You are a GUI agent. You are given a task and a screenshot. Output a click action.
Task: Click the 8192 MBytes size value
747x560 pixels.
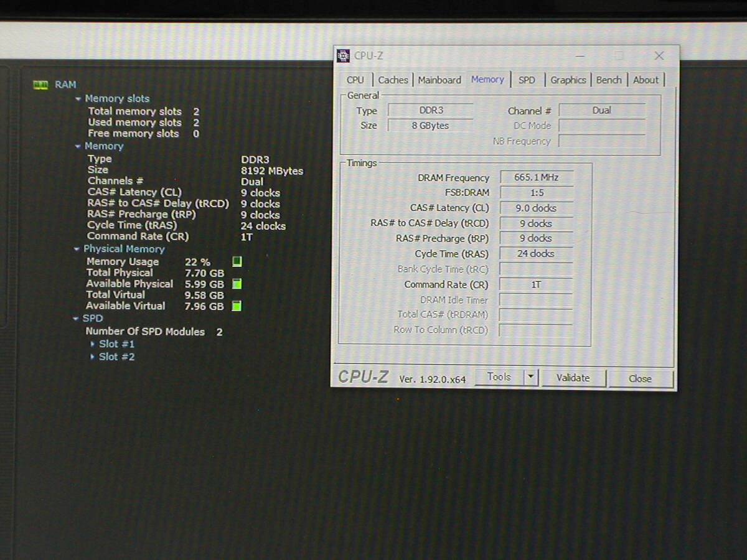(x=272, y=171)
